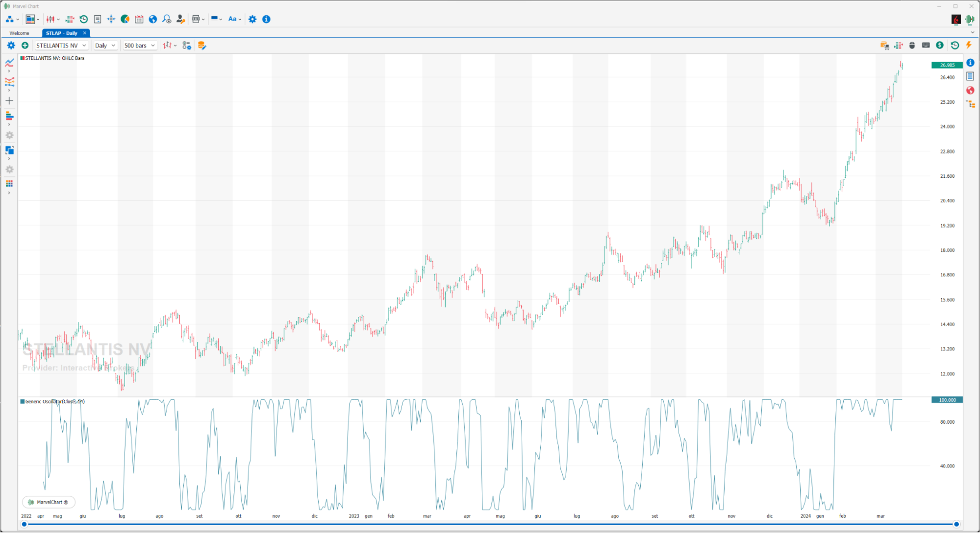Expand chevron under the volume profile tool
The width and height of the screenshot is (980, 533).
click(9, 124)
